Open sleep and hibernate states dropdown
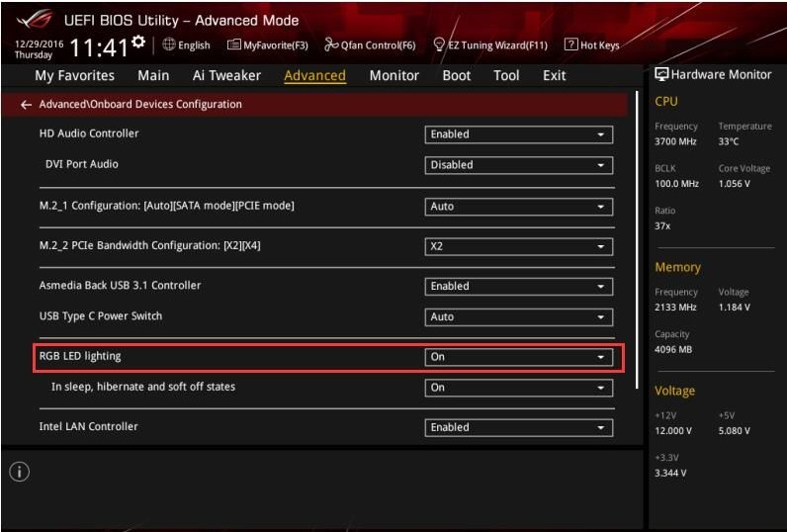The height and width of the screenshot is (532, 787). [518, 388]
